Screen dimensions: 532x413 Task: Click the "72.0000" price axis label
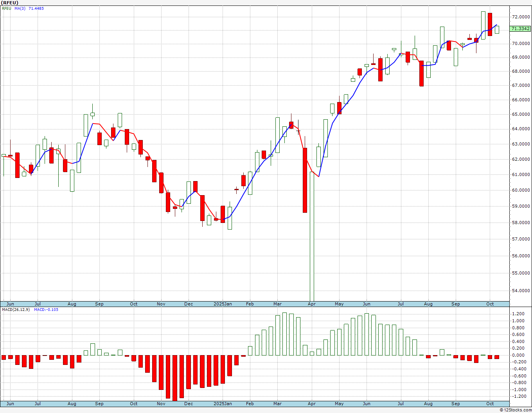coord(521,17)
